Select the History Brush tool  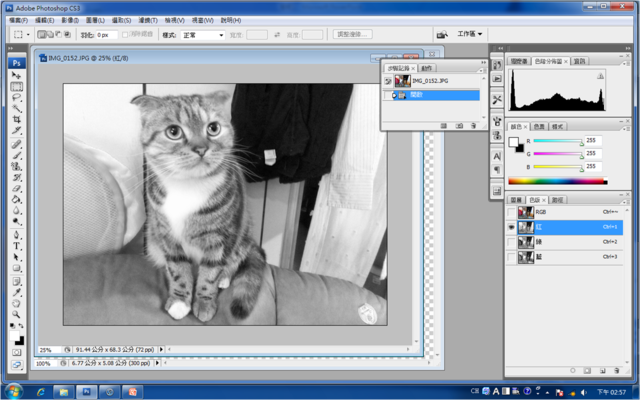point(16,178)
